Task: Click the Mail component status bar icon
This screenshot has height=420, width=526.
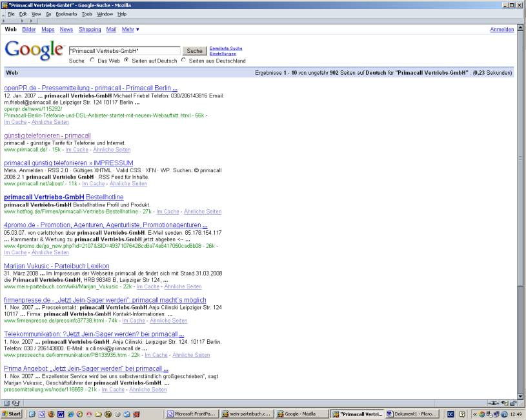Action: coord(15,403)
